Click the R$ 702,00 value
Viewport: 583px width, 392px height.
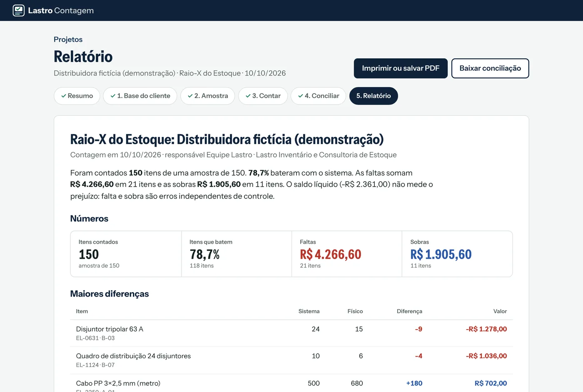491,383
